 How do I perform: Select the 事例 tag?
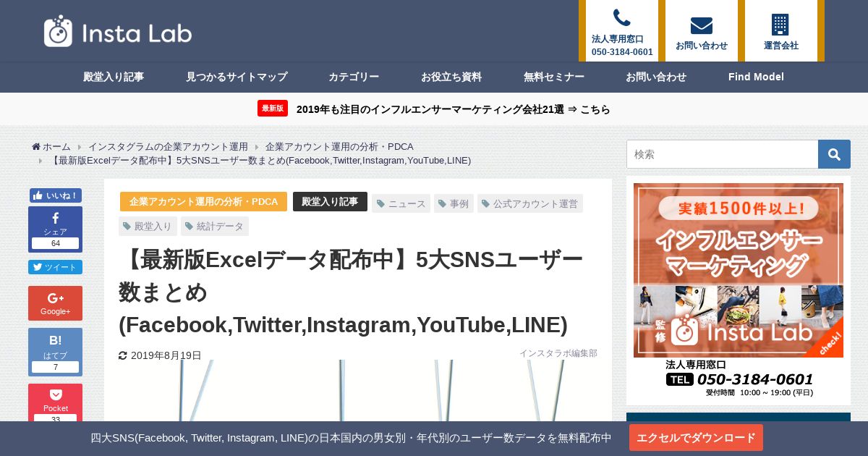[x=454, y=204]
